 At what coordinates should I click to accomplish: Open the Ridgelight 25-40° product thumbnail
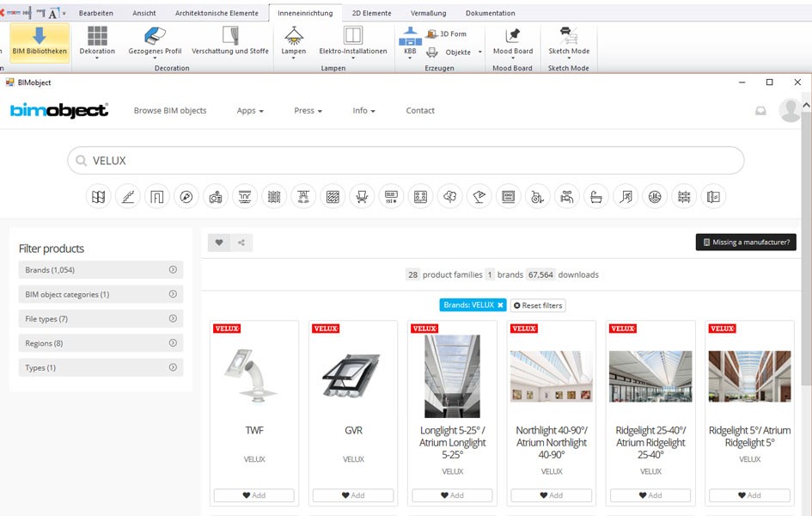(x=650, y=377)
